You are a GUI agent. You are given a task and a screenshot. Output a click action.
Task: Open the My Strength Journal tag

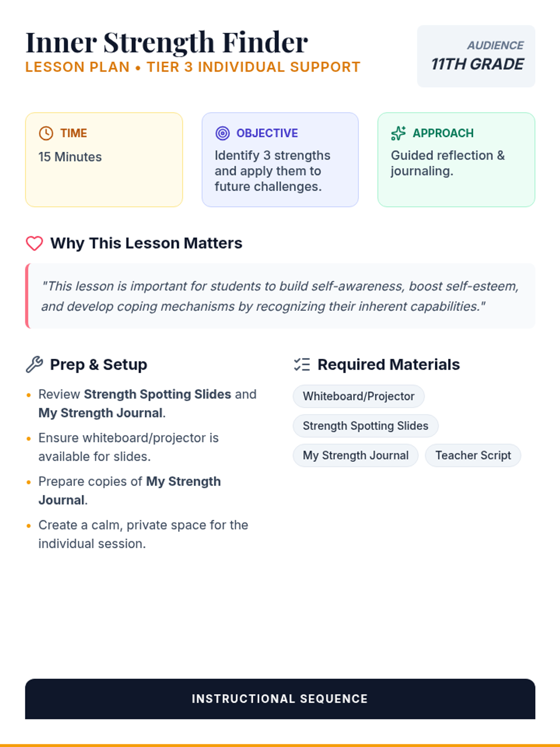(x=356, y=455)
